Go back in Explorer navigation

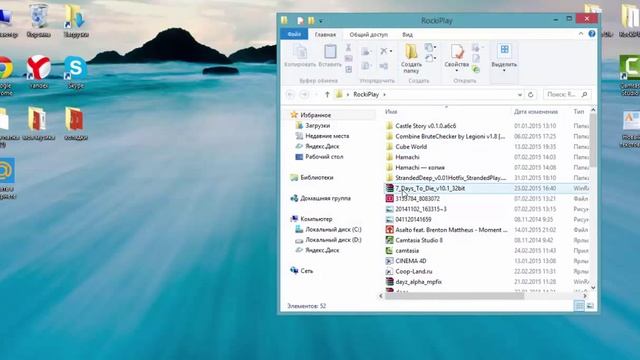point(290,94)
